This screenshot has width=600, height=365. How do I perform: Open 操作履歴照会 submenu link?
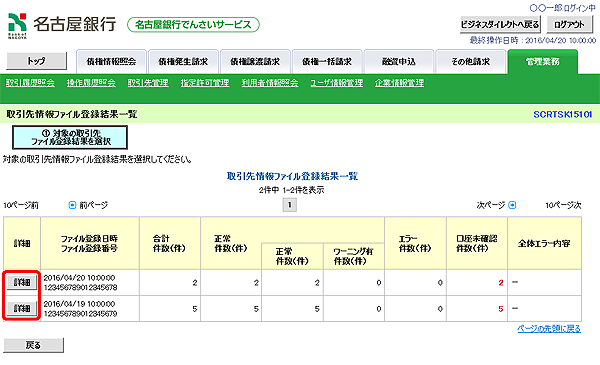pos(91,83)
